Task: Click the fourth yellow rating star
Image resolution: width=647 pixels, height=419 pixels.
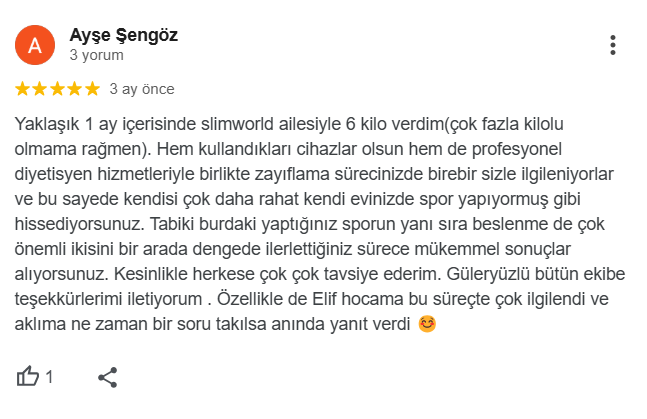Action: (76, 89)
